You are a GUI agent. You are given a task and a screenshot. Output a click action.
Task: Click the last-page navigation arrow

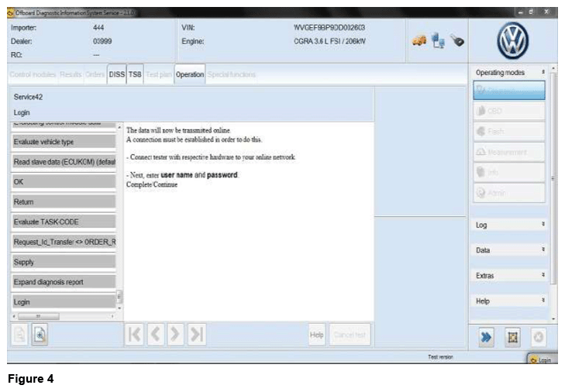point(196,335)
